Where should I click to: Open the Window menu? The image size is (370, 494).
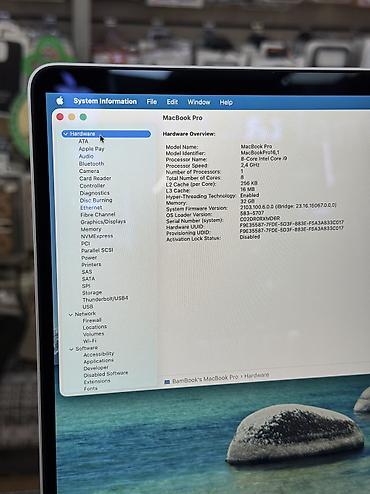199,102
